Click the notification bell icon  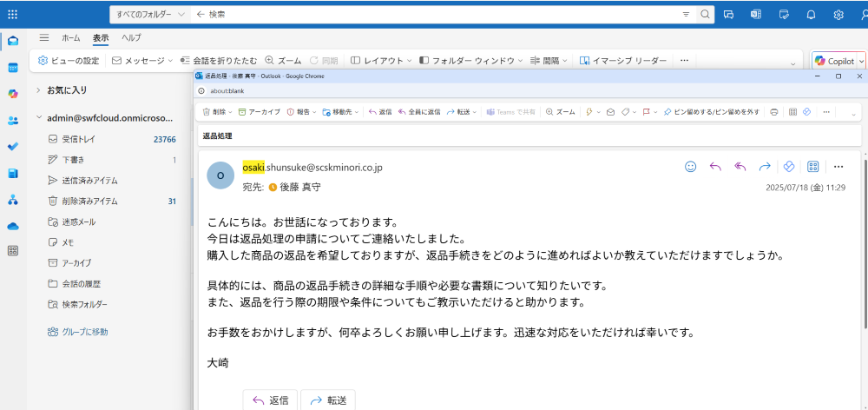click(x=811, y=14)
